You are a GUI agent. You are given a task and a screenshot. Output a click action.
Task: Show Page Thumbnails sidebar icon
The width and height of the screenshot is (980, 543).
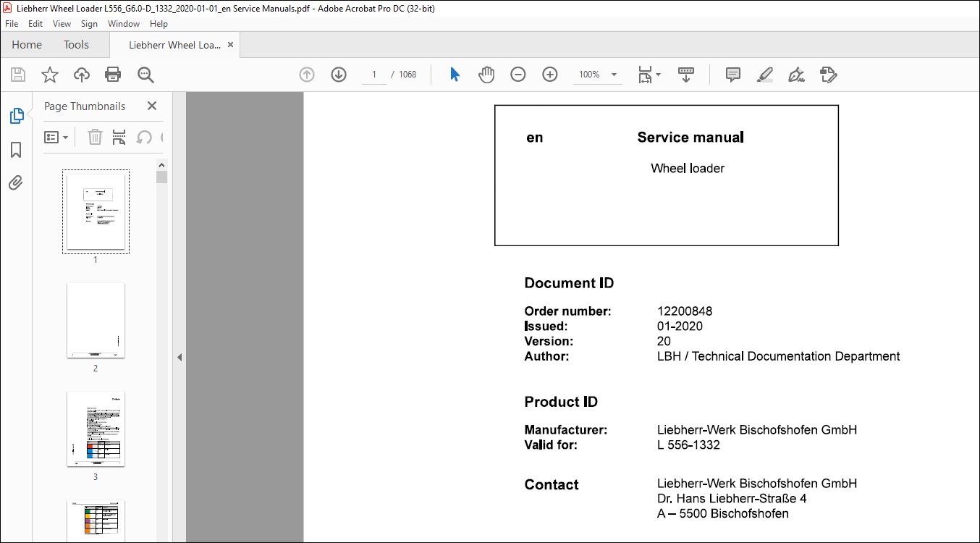point(16,116)
